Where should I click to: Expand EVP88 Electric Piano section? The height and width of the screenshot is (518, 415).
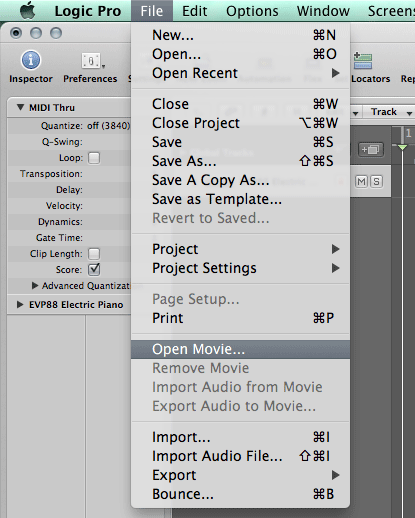click(x=20, y=305)
